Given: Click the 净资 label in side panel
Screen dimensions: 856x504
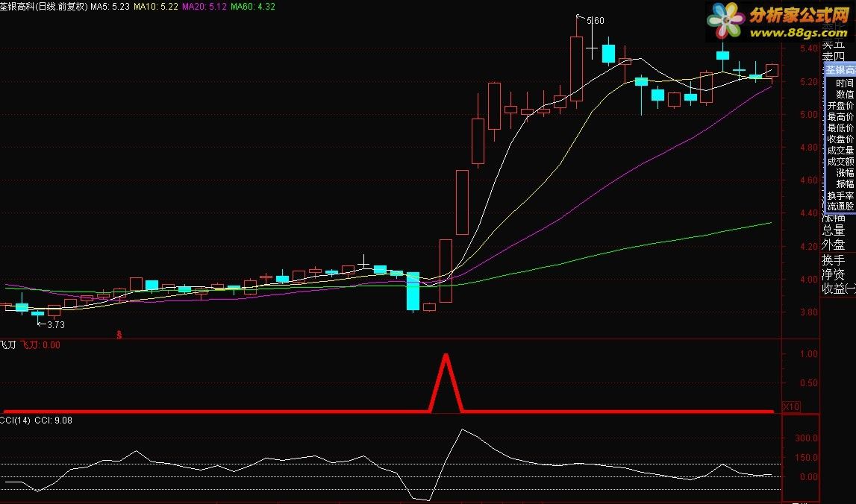Looking at the screenshot, I should [833, 274].
